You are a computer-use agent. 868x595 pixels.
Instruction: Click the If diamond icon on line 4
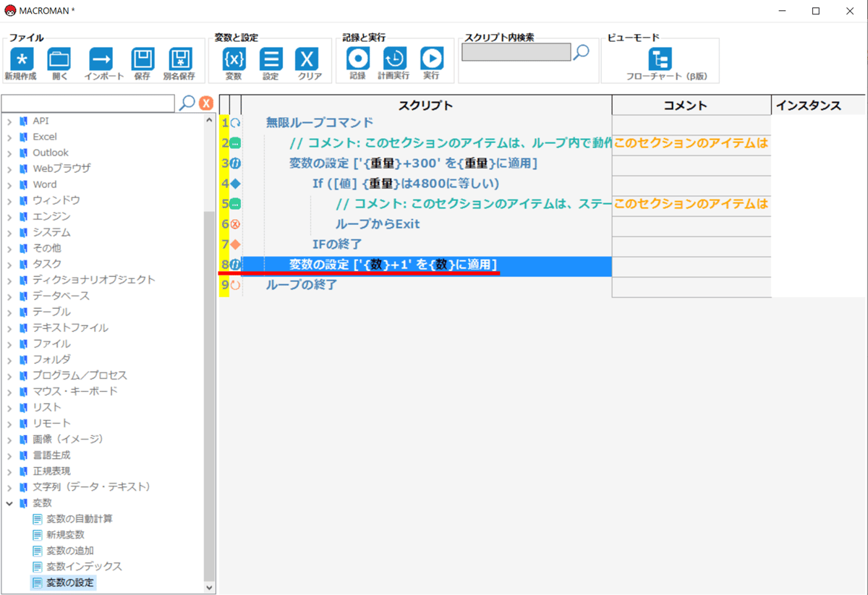pos(235,184)
